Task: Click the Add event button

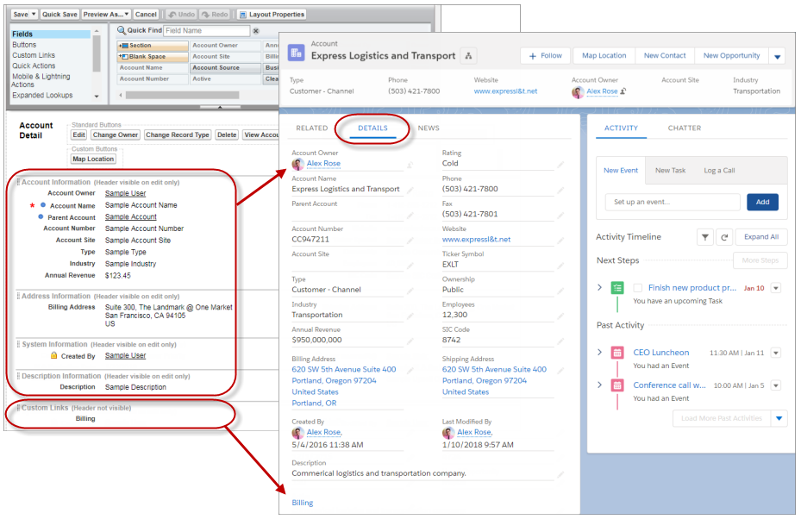Action: click(x=763, y=203)
